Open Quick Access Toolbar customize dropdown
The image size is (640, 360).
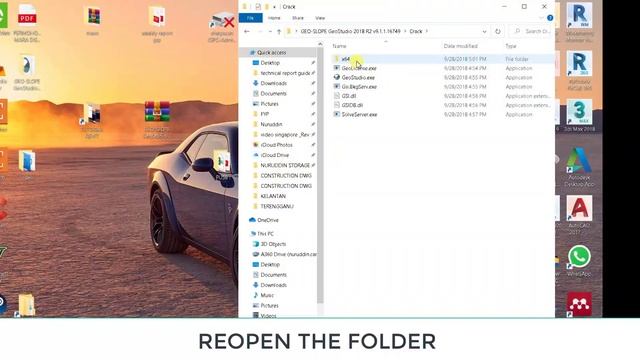point(274,7)
